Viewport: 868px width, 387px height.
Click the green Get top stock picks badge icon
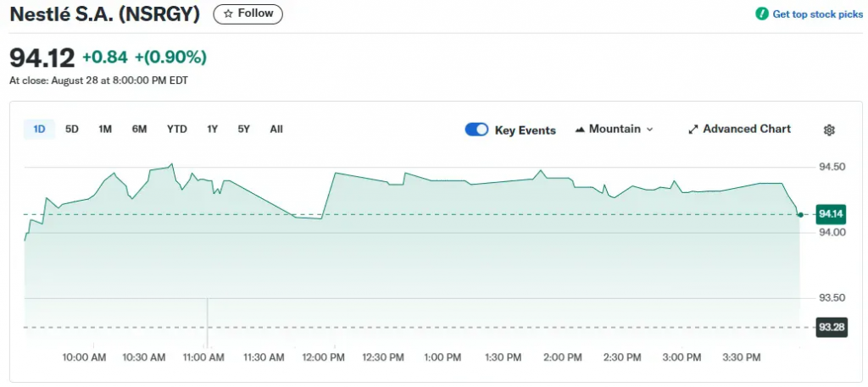(x=762, y=14)
